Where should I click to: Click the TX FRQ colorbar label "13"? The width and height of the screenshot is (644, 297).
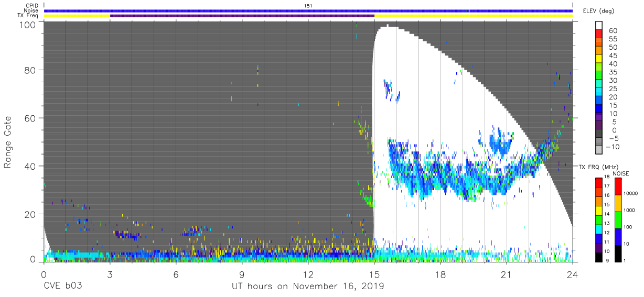606,224
